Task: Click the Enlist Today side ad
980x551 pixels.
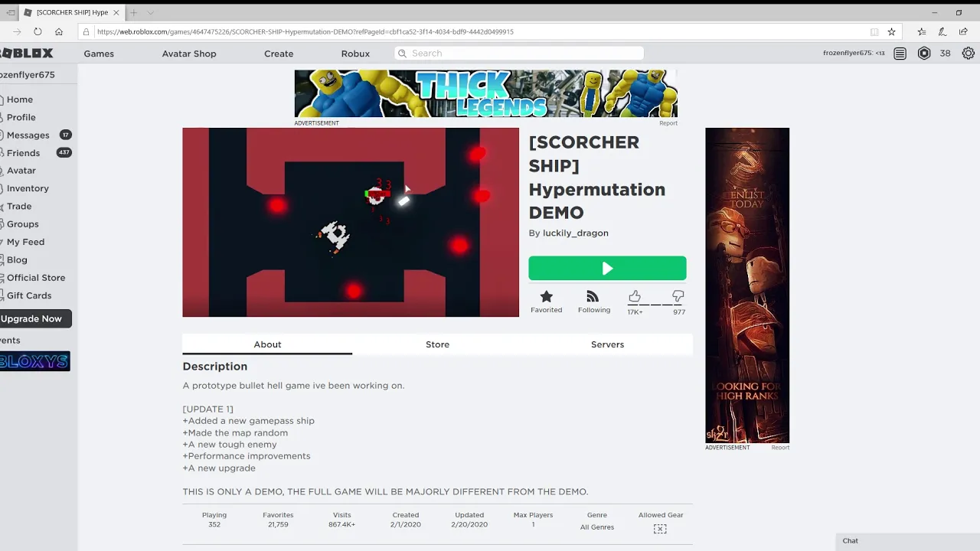Action: 747,285
